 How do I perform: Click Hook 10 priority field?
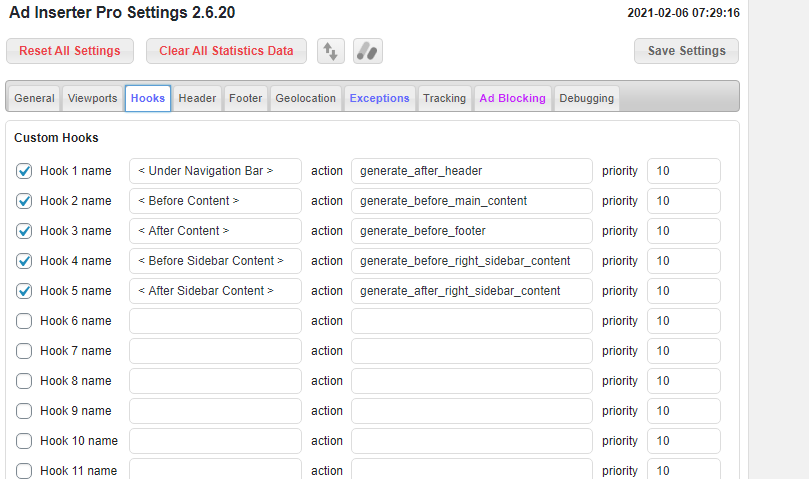(x=684, y=441)
